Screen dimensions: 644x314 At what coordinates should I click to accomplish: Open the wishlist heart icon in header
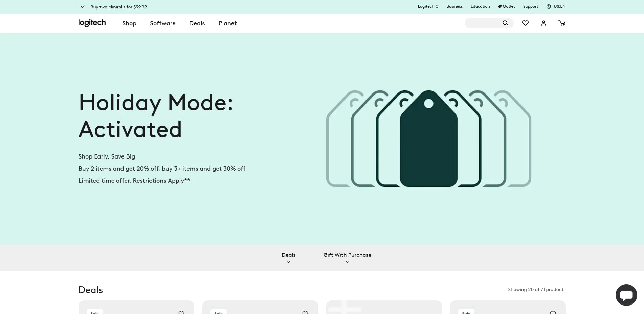tap(525, 23)
